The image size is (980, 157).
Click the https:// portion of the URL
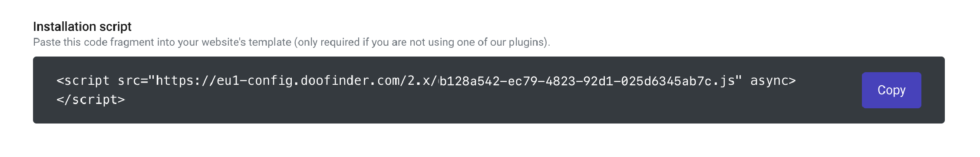(x=186, y=80)
